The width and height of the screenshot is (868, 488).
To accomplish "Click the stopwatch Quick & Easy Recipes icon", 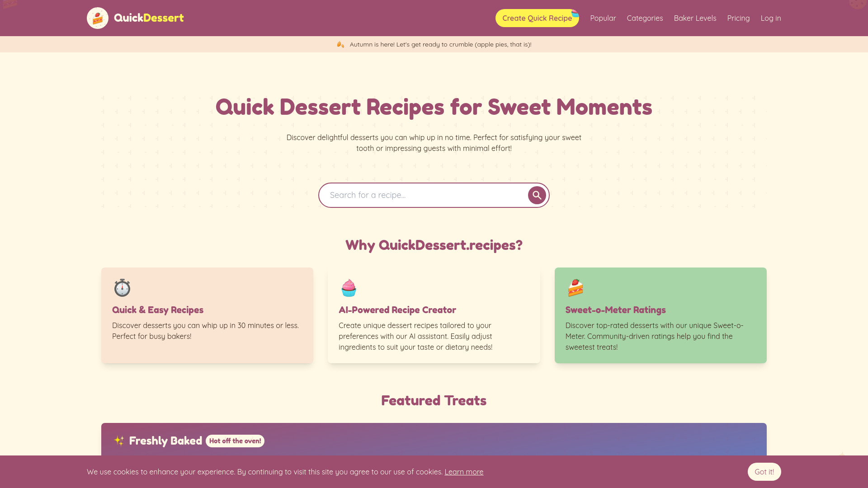I will click(122, 288).
